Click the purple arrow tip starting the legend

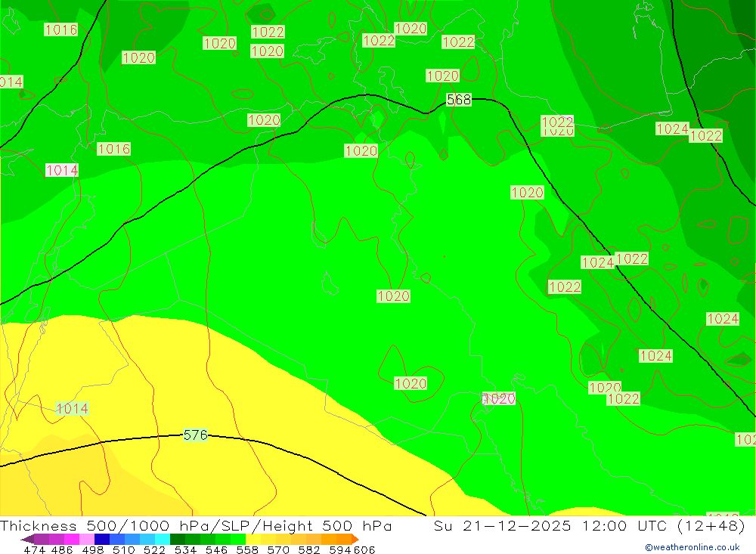point(27,539)
